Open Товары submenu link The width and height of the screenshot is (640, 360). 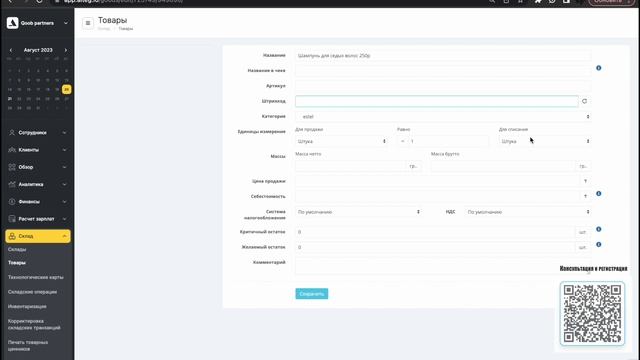click(x=17, y=263)
